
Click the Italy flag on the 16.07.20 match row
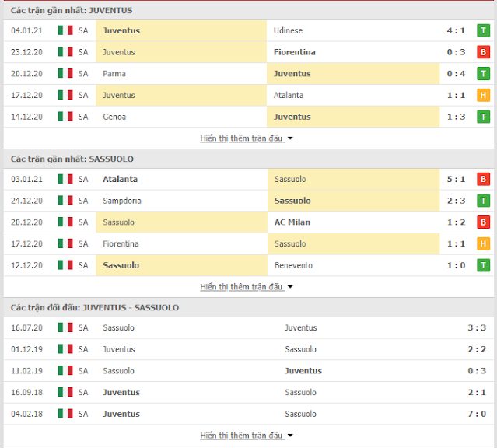[x=65, y=327]
